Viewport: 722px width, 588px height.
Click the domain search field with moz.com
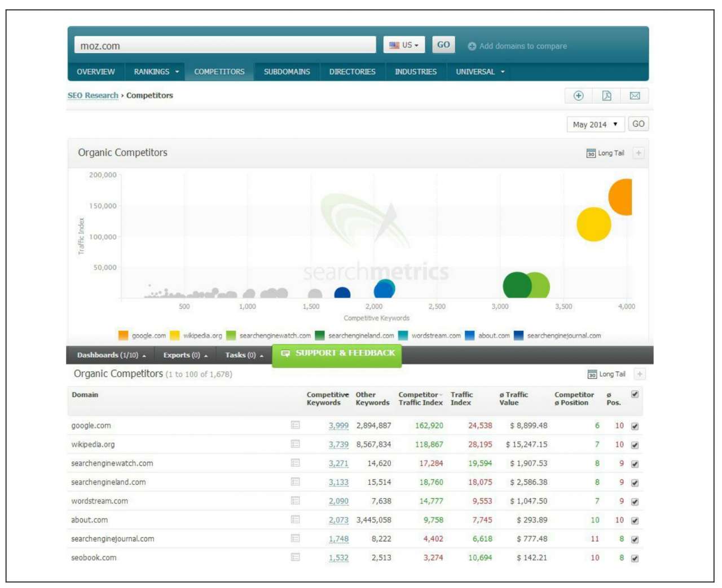[x=224, y=45]
